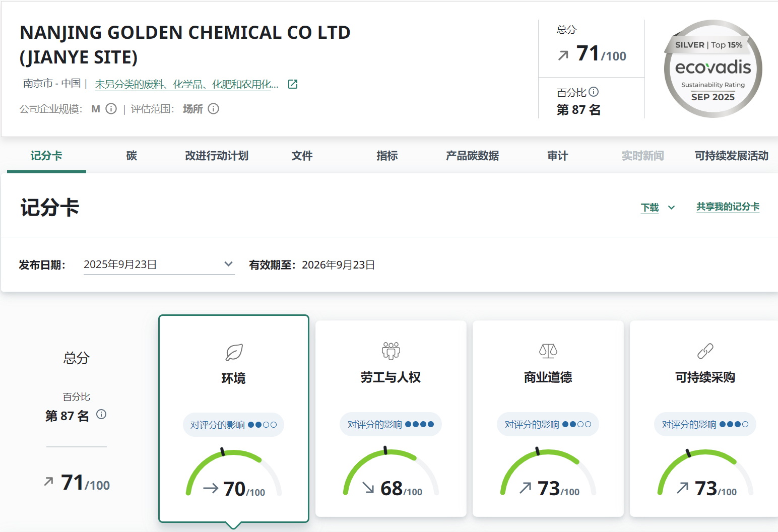This screenshot has height=532, width=778.
Task: Go to the 产品碳数据 tab
Action: 472,156
